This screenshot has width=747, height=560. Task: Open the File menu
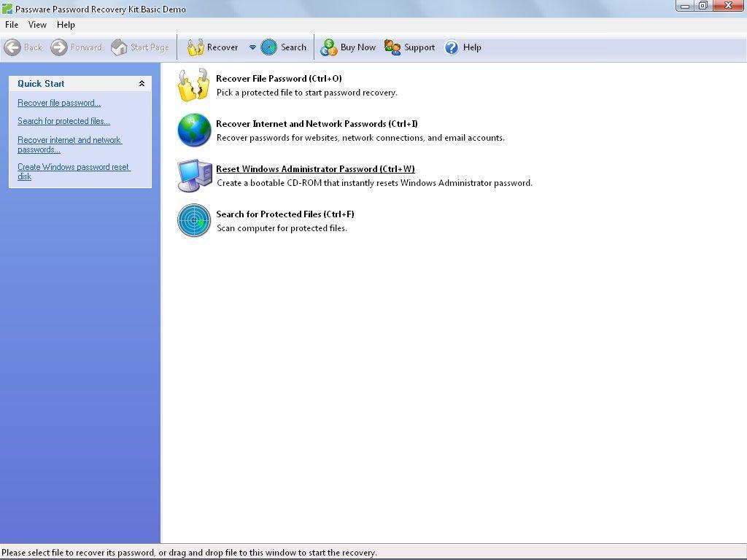12,25
